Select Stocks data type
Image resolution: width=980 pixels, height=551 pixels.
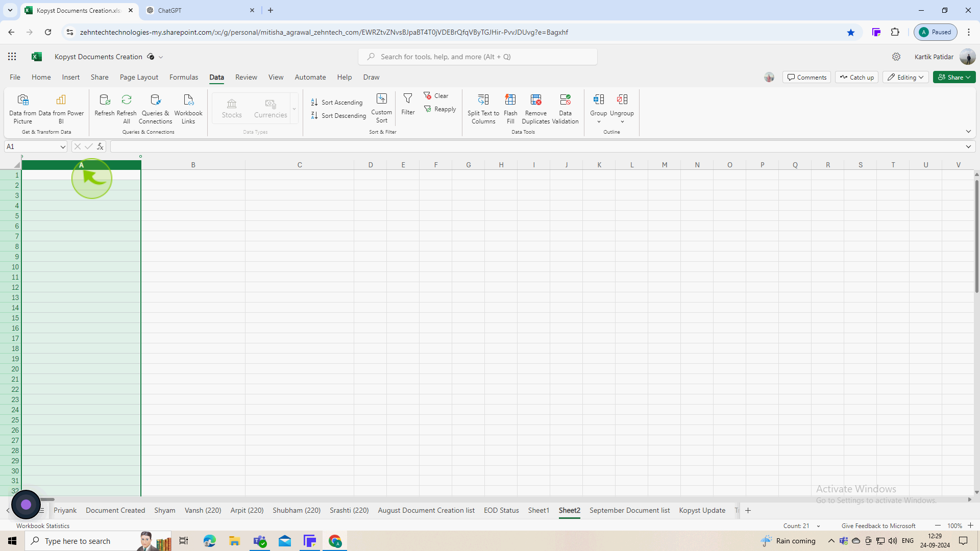pos(232,109)
